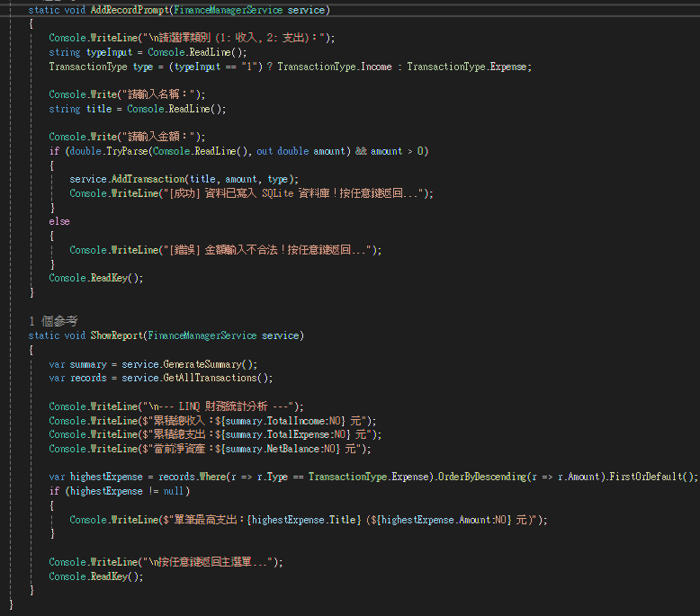Click the AddRecordPrompt method name

point(130,10)
